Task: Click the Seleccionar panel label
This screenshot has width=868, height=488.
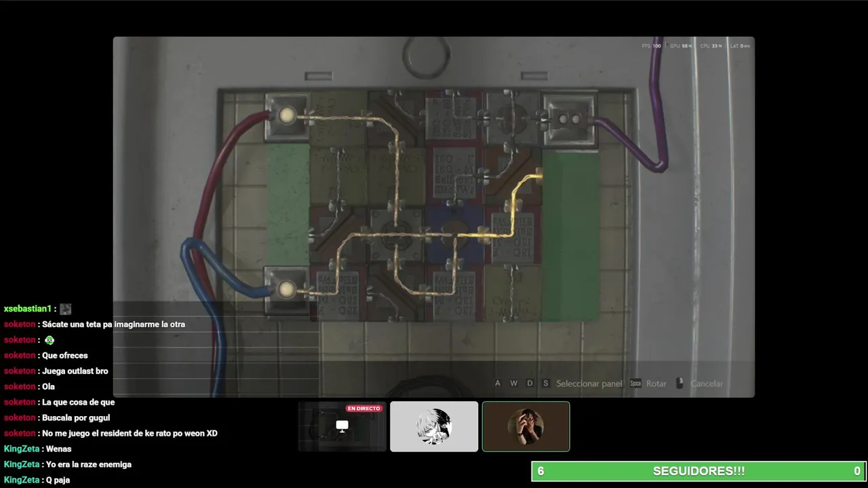Action: (589, 384)
